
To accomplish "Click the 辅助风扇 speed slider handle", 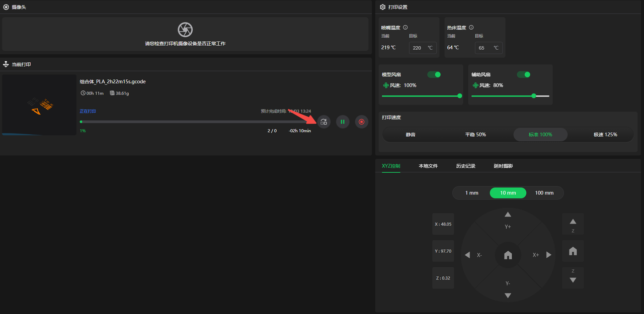I will pos(534,95).
